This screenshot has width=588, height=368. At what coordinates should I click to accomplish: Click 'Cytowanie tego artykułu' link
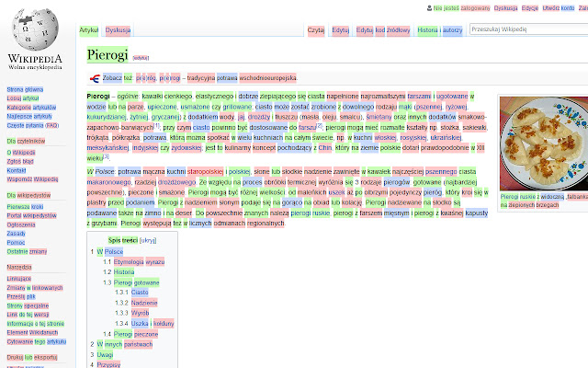pos(37,341)
